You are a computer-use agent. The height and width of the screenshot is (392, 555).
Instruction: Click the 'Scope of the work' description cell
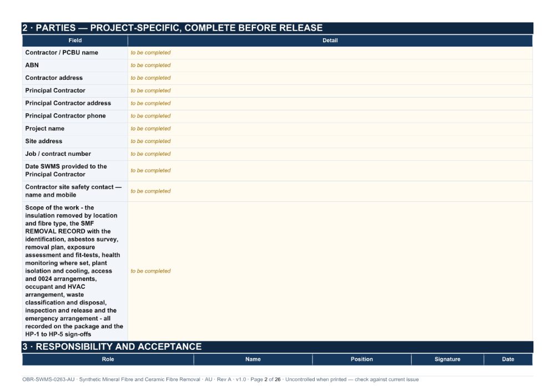coord(74,271)
